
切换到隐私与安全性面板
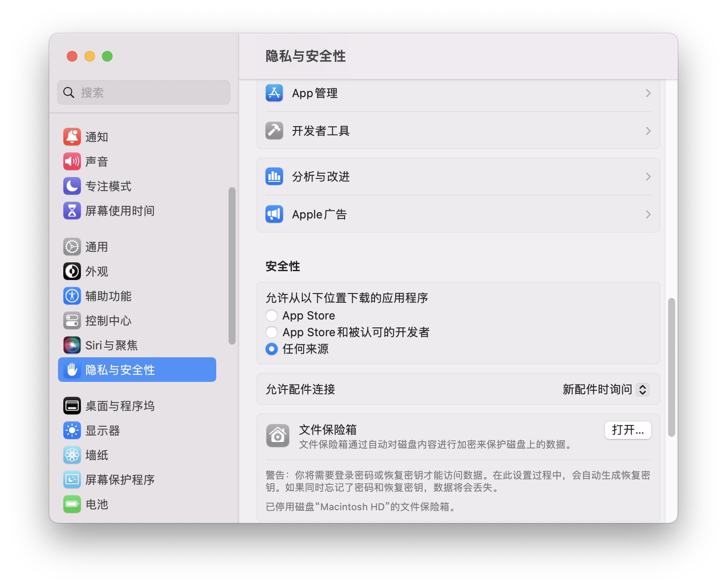137,370
